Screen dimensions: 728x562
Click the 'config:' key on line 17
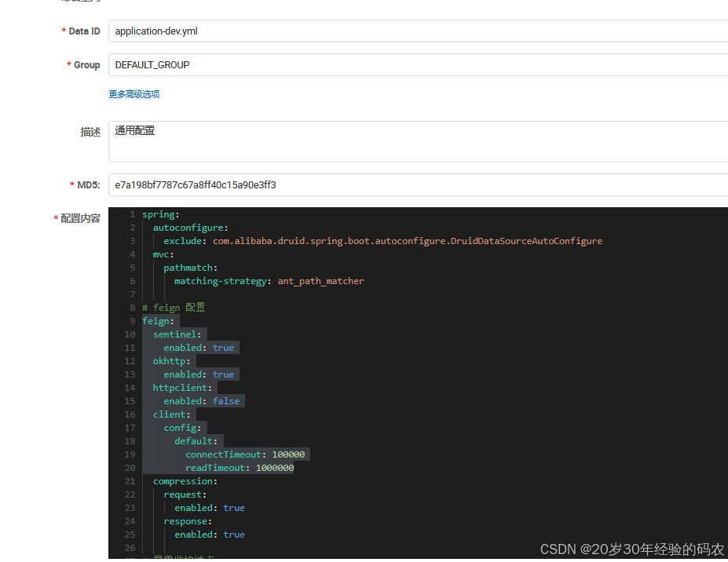click(182, 428)
